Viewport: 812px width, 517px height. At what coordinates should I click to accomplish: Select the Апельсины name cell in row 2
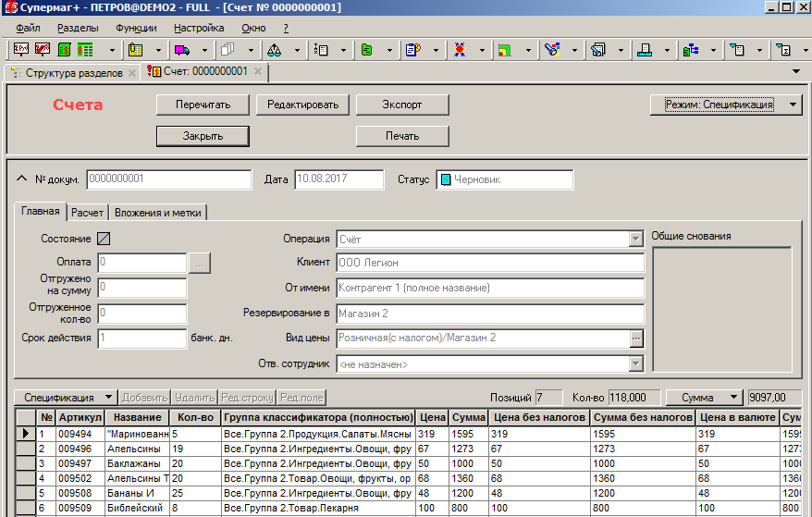(x=137, y=449)
